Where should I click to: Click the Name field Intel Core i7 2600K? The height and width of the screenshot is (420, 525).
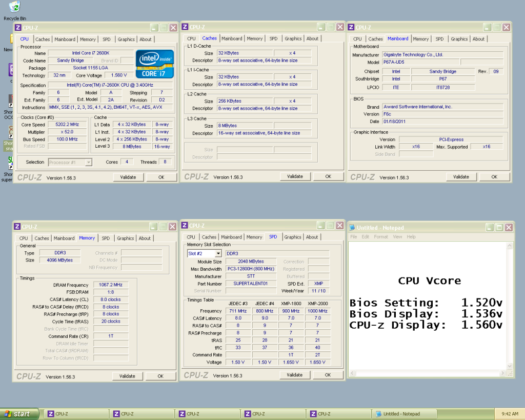click(90, 53)
